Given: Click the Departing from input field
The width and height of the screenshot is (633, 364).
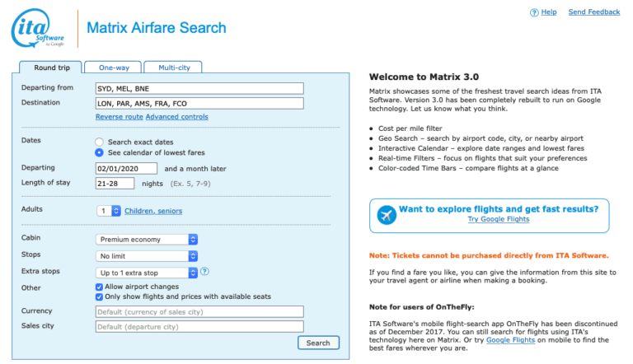Looking at the screenshot, I should tap(199, 88).
